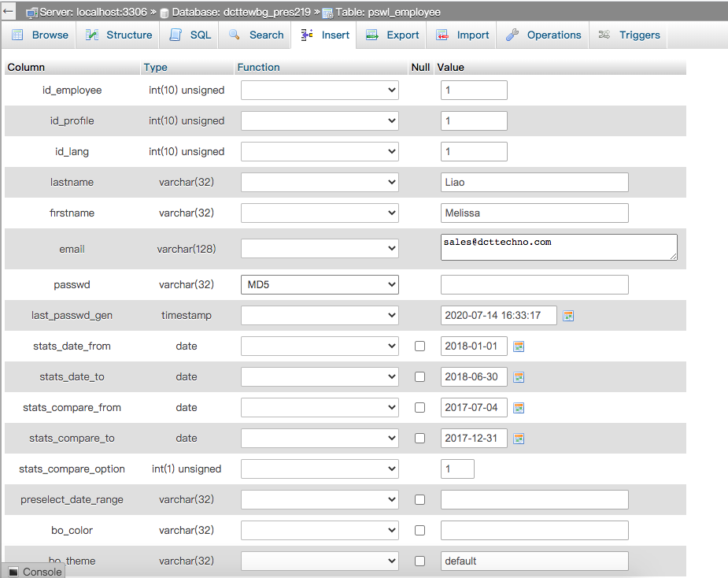Click the stats_compare_option value field
Viewport: 728px width, 578px height.
pos(457,469)
